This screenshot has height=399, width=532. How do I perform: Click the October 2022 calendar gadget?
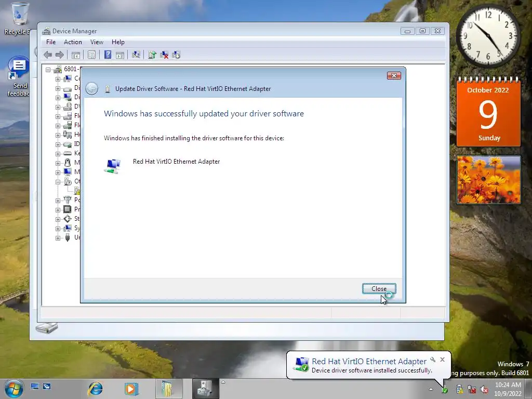click(x=488, y=112)
